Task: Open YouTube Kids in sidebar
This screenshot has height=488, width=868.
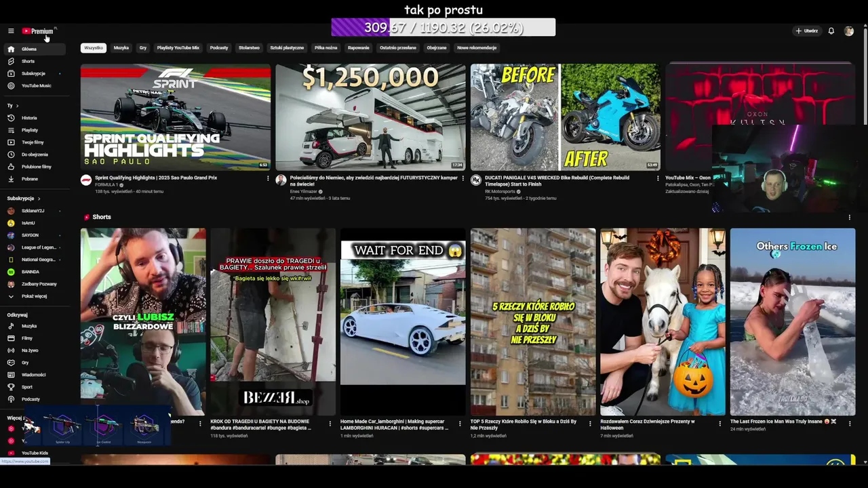Action: (x=34, y=453)
